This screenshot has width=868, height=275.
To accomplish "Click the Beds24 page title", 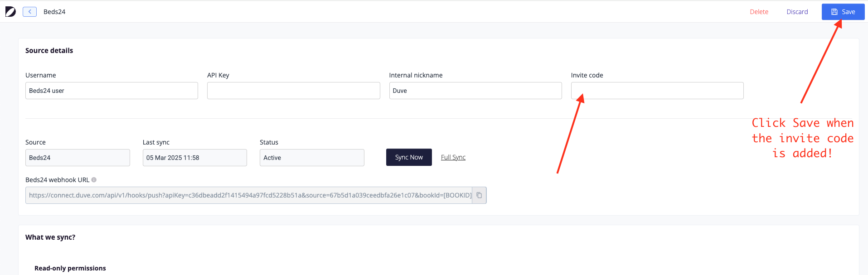I will click(54, 12).
